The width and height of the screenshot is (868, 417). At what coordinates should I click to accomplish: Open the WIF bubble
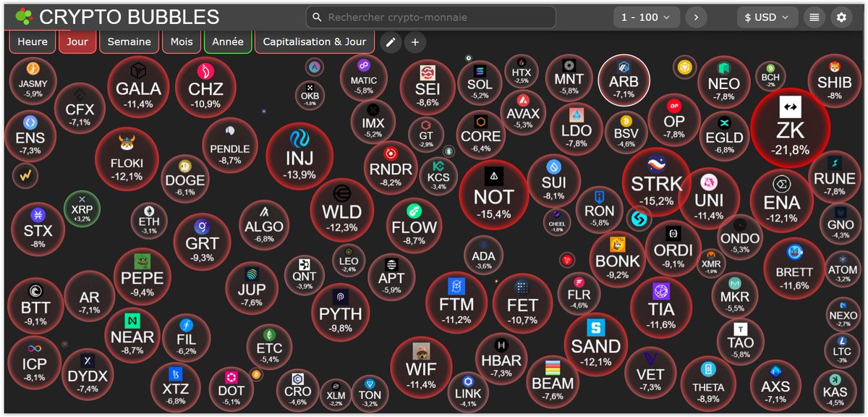tap(421, 368)
